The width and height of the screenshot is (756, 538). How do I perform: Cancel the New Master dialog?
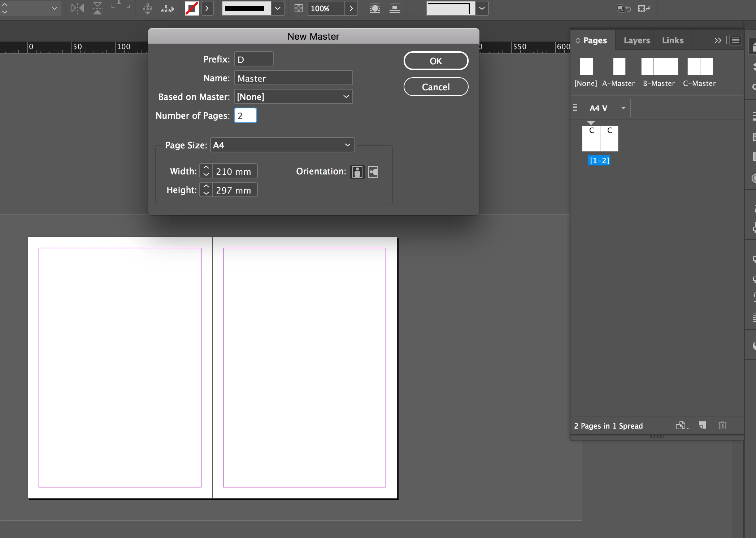(436, 87)
